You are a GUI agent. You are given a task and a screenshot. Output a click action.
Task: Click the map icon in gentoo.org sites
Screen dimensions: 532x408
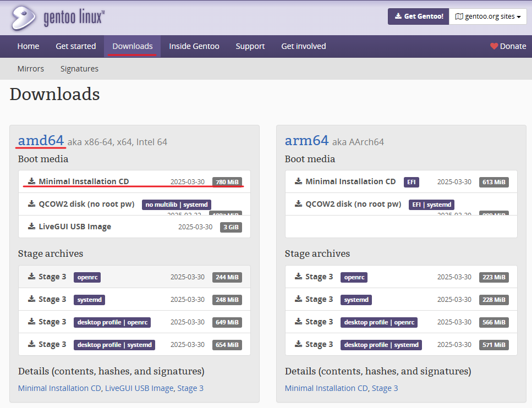click(x=459, y=16)
